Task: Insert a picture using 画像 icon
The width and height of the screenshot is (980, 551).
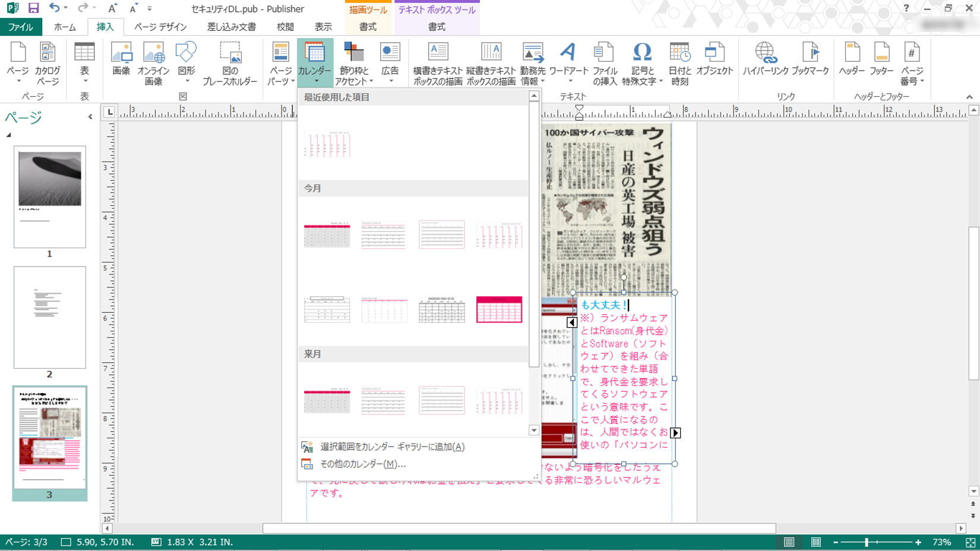Action: click(121, 59)
